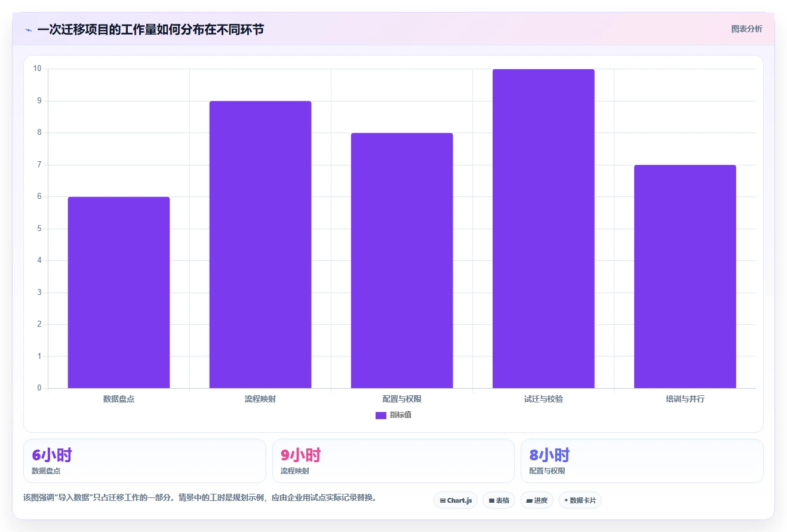Click the 指标值 legend label

click(x=401, y=416)
